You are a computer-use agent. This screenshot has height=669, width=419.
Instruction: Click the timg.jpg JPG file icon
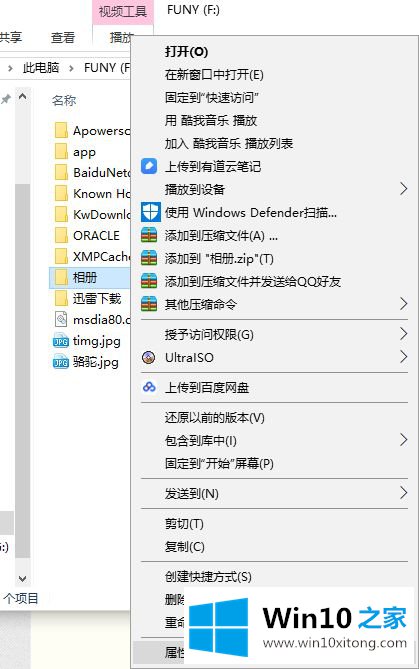[61, 340]
